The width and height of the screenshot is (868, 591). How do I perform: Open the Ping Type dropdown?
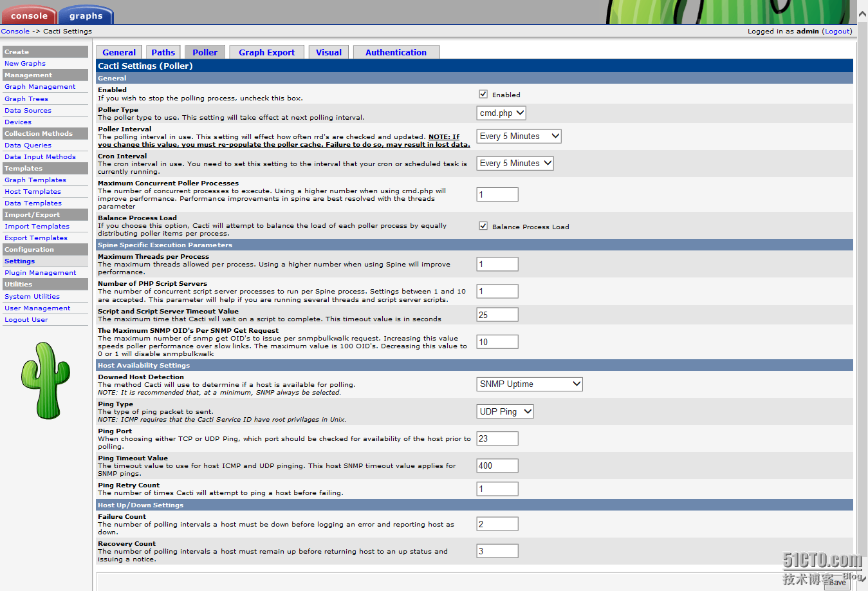pyautogui.click(x=505, y=411)
